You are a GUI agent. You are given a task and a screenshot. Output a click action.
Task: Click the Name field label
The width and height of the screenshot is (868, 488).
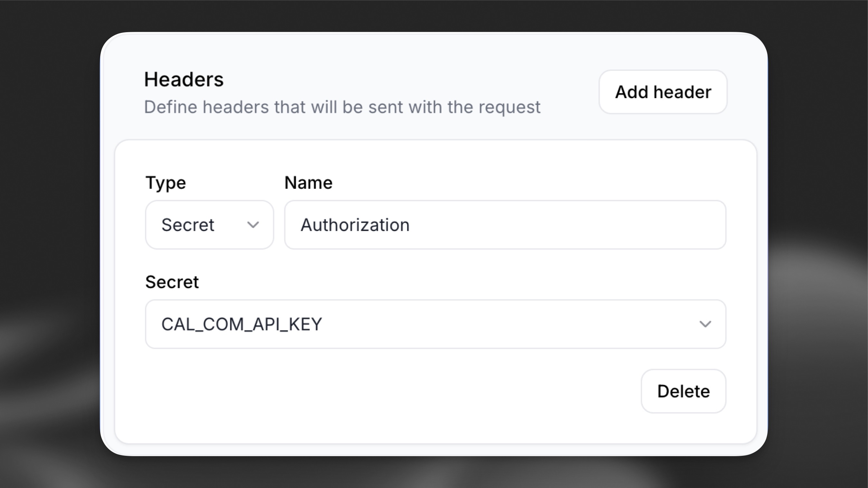(x=308, y=183)
